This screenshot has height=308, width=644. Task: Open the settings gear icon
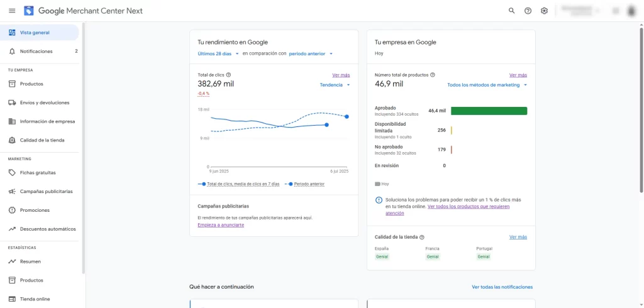point(544,11)
